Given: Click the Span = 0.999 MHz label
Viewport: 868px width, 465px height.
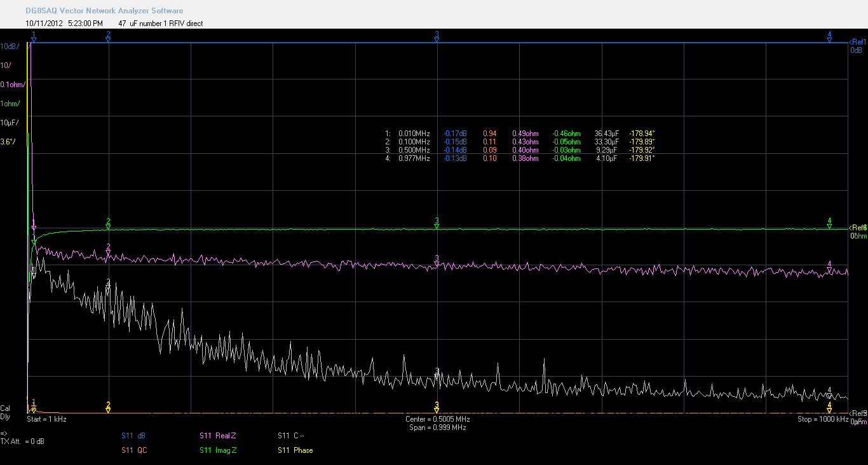Looking at the screenshot, I should [438, 427].
